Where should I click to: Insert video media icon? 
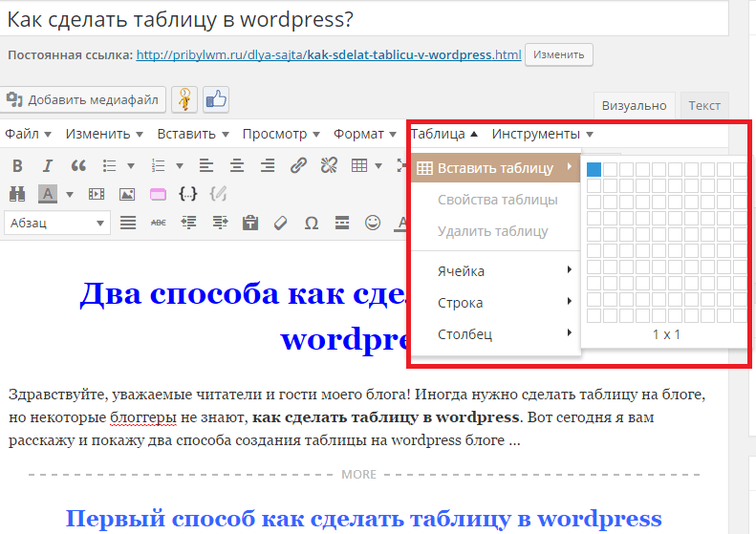(97, 194)
